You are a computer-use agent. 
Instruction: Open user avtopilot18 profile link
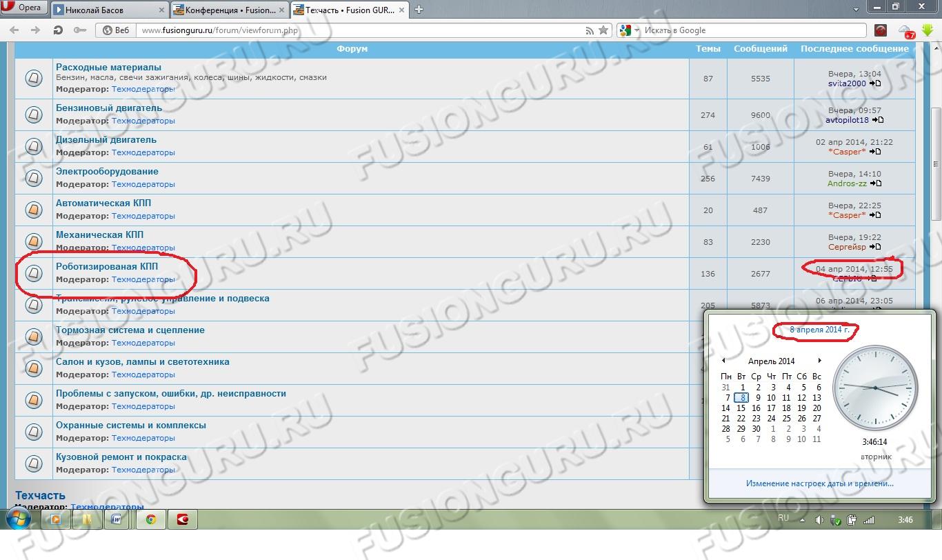click(x=847, y=120)
